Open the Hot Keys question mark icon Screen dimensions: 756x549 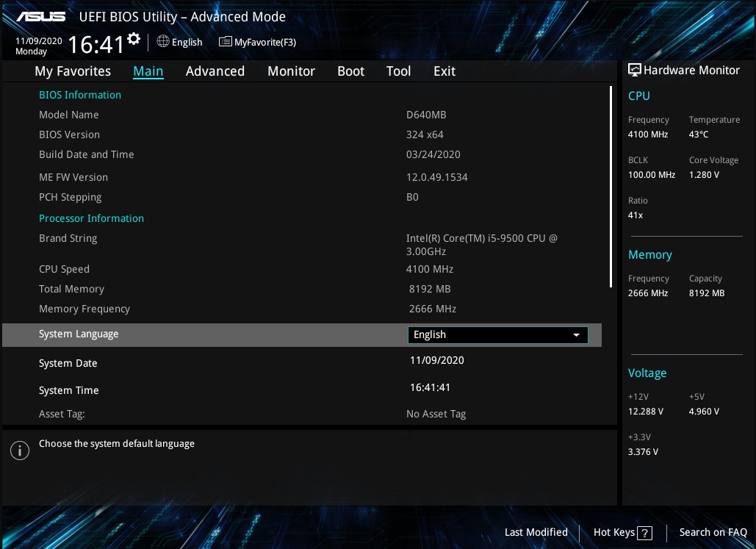644,533
